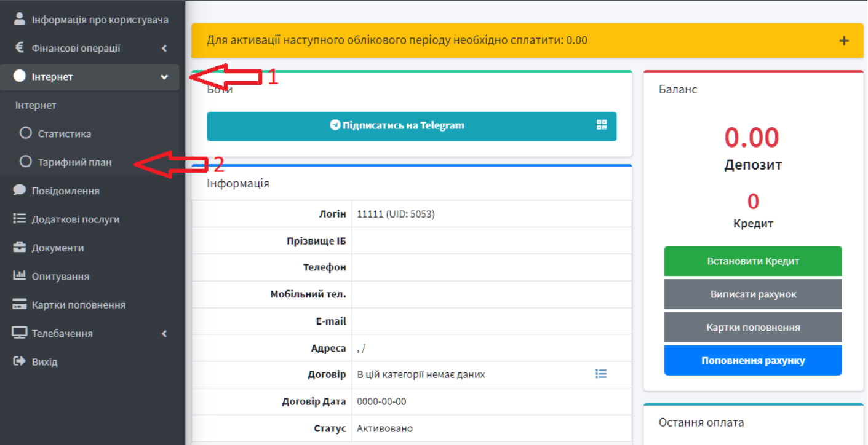This screenshot has height=445, width=868.
Task: Click the briefcase icon for Документи
Action: coord(20,248)
